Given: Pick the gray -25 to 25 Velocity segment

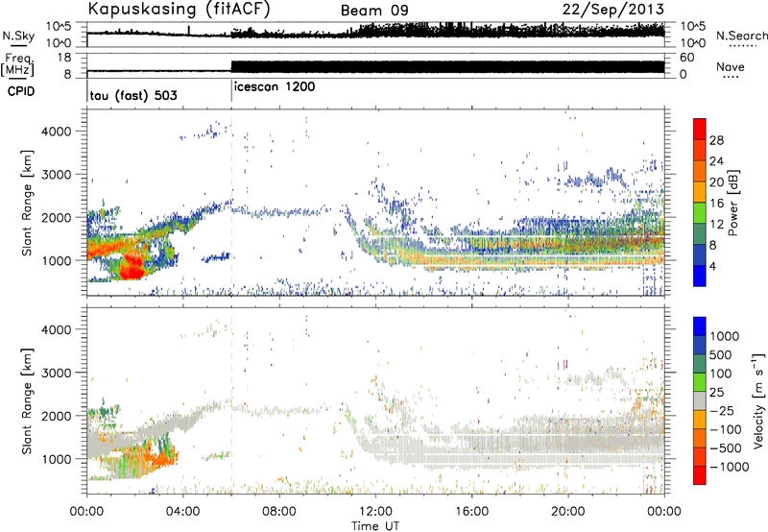Looking at the screenshot, I should (x=700, y=400).
